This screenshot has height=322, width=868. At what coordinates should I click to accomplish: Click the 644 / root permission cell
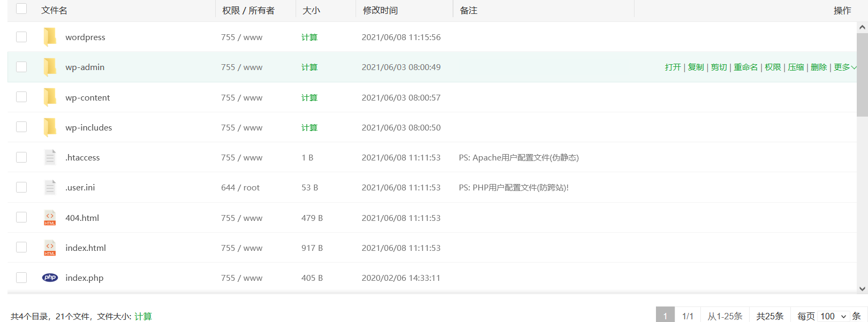coord(240,187)
